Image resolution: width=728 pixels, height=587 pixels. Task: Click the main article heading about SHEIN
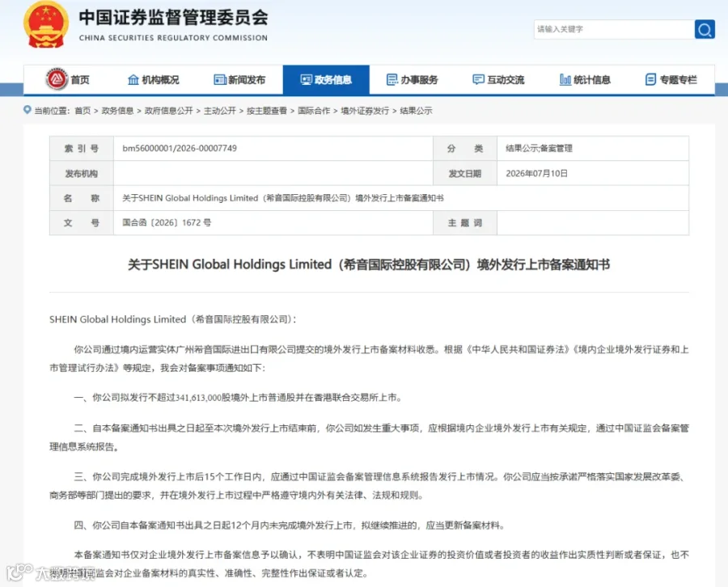pyautogui.click(x=369, y=264)
